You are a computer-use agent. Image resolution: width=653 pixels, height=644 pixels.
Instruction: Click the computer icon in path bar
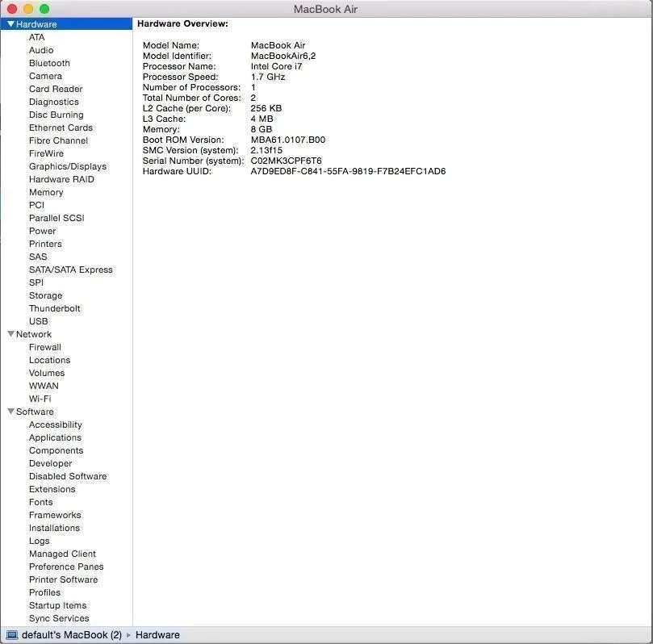pyautogui.click(x=10, y=635)
